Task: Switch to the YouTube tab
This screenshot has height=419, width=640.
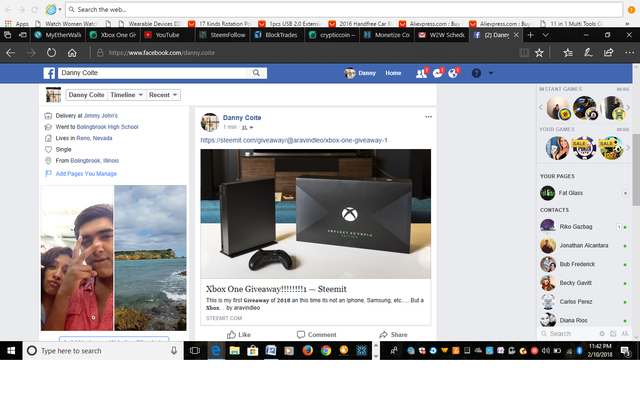Action: click(168, 35)
